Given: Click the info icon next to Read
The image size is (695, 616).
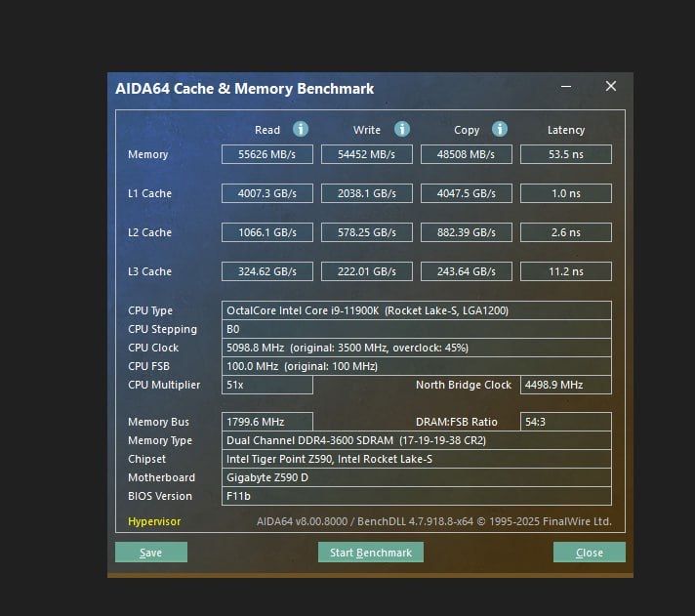Looking at the screenshot, I should tap(301, 130).
